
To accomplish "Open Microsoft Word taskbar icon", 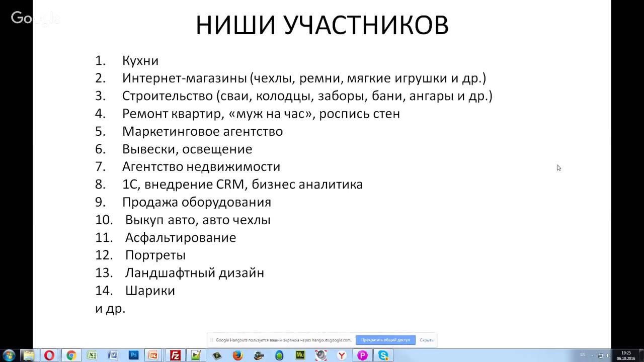I will pyautogui.click(x=113, y=355).
